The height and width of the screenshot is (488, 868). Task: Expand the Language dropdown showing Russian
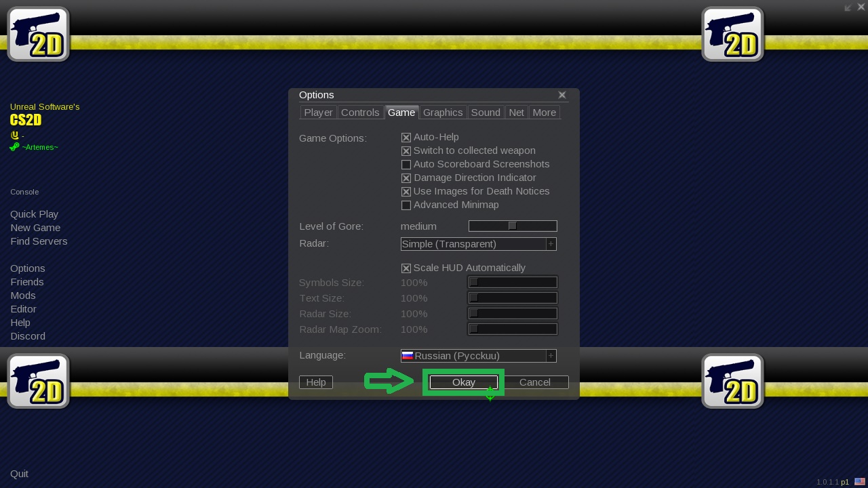(479, 356)
